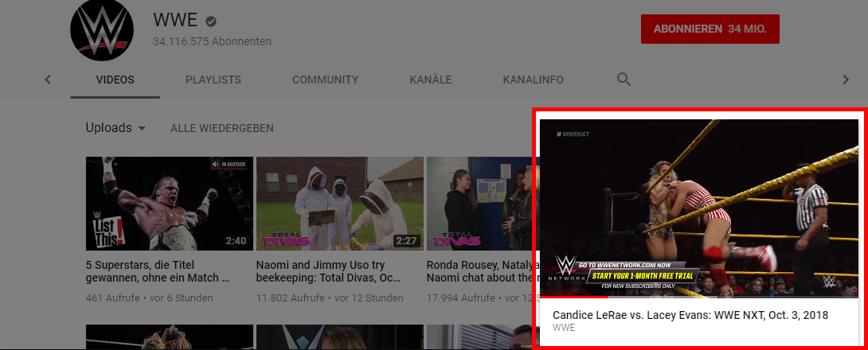Open the KANALINFO tab

tap(533, 80)
